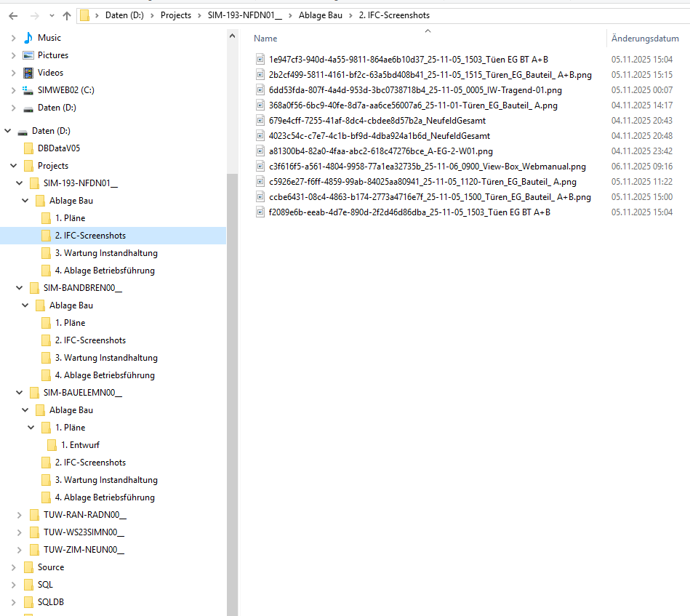The width and height of the screenshot is (690, 616).
Task: Click file icon of a81300b4 A-EG-2-W01.png
Action: coord(260,151)
